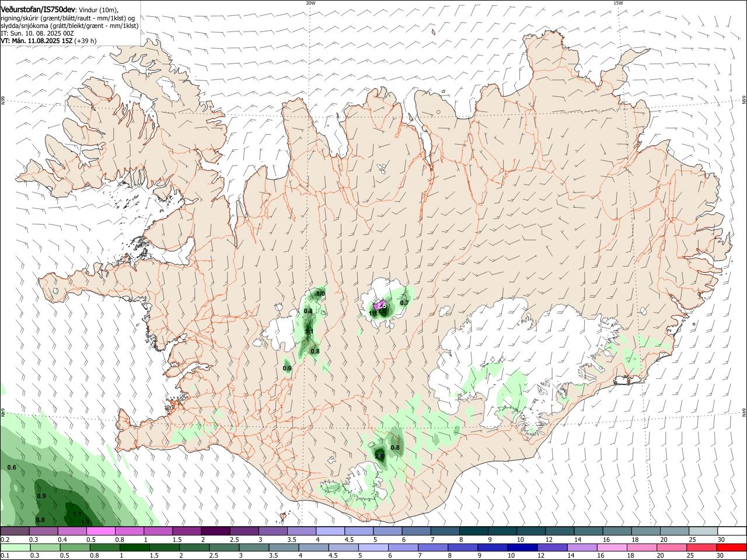Viewport: 747px width, 560px height.
Task: Click the '20W' longitude label
Action: click(x=310, y=3)
